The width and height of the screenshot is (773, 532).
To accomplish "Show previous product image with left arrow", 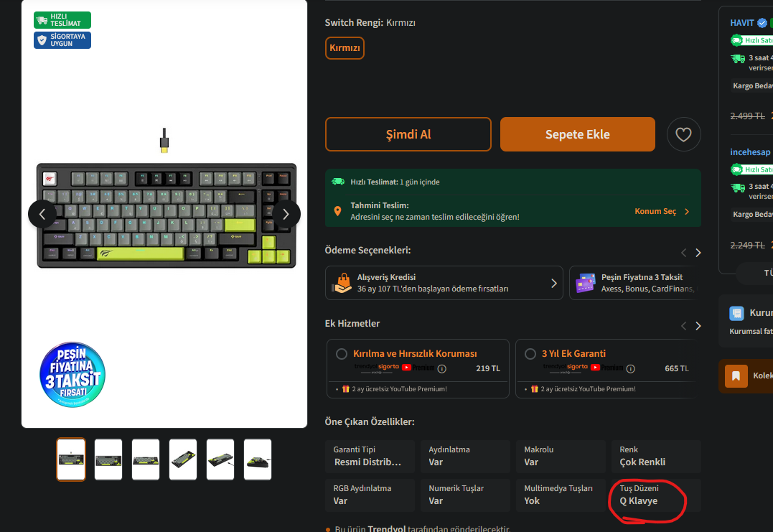I will click(42, 214).
